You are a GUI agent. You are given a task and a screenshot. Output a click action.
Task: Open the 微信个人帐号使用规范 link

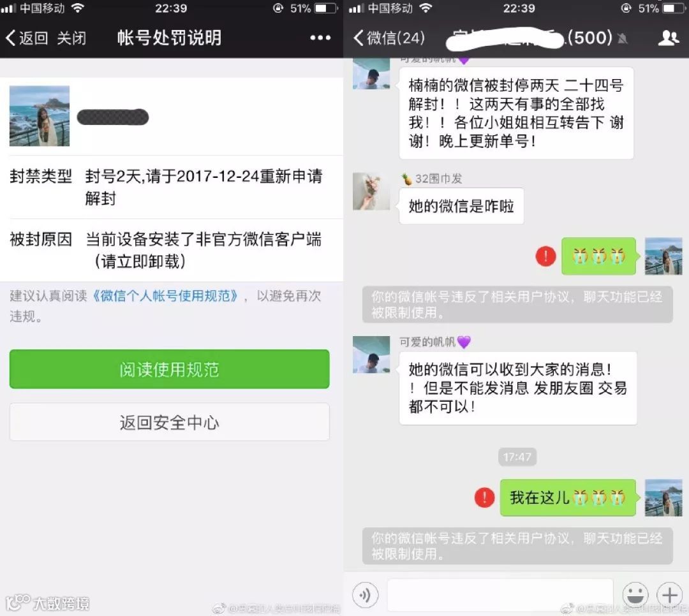pyautogui.click(x=165, y=296)
